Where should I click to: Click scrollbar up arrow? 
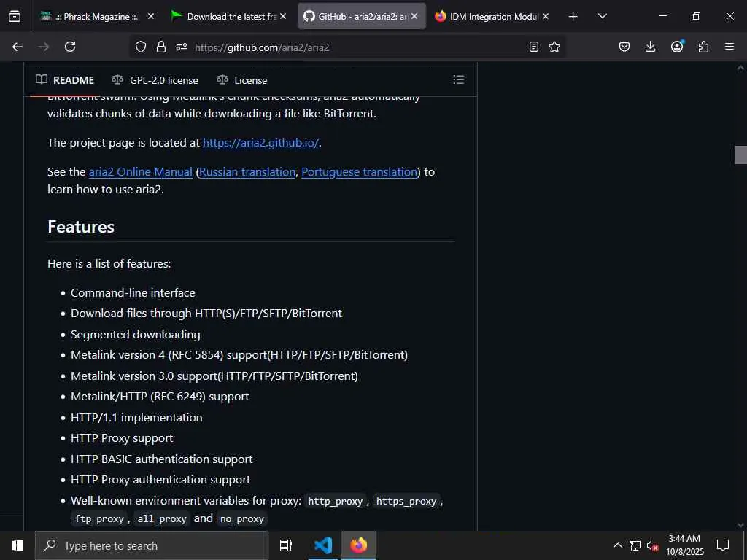pos(740,68)
